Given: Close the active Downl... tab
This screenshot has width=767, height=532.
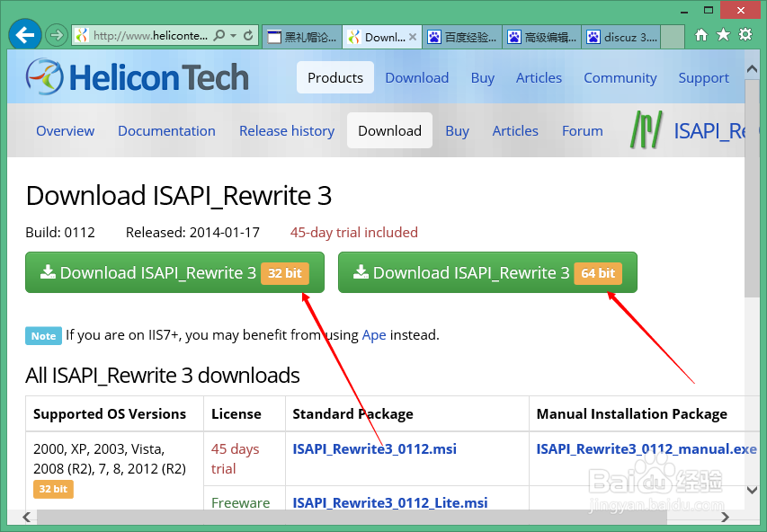Looking at the screenshot, I should pyautogui.click(x=413, y=37).
